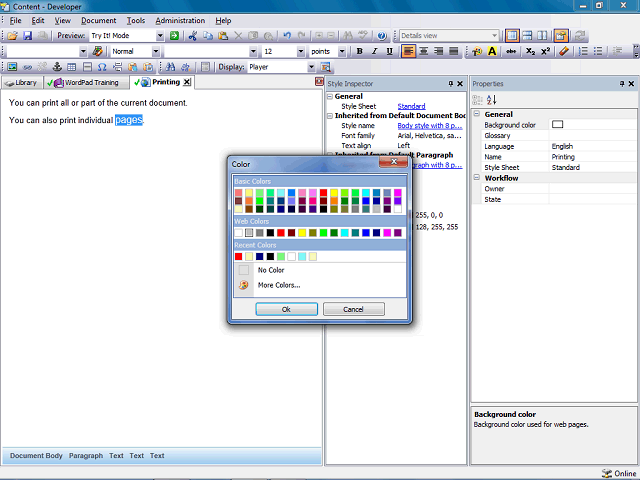This screenshot has height=480, width=640.
Task: Click the green start preview arrow icon
Action: [x=173, y=35]
